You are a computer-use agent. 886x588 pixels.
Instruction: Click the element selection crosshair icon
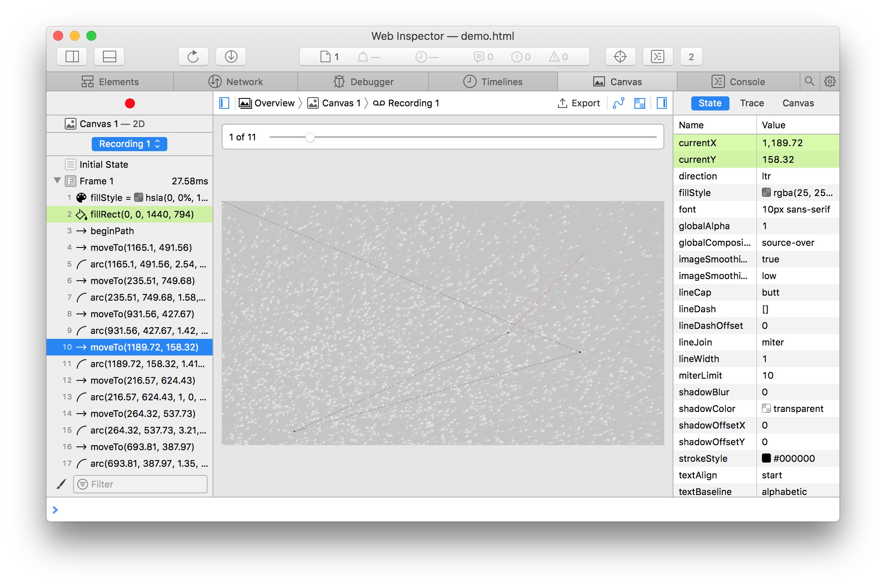620,56
